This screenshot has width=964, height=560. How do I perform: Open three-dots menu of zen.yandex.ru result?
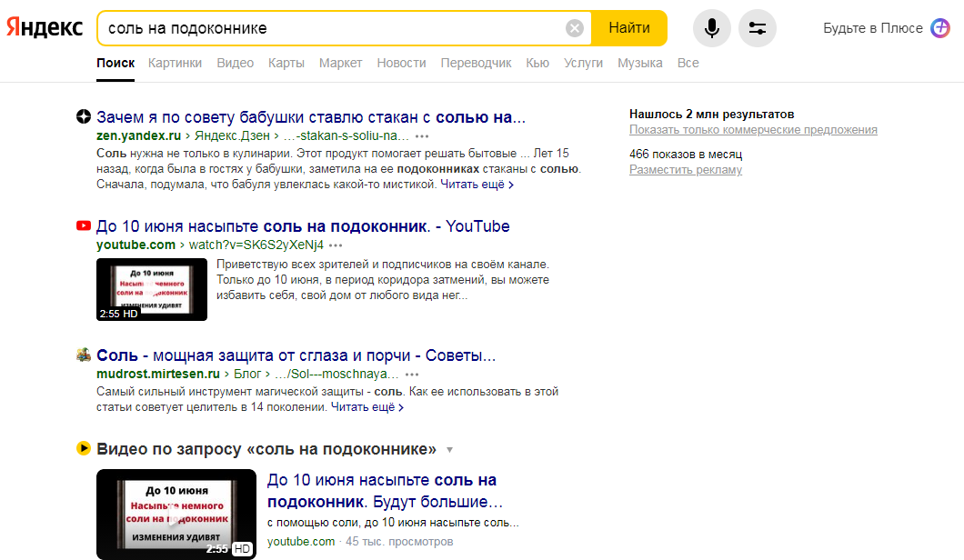click(422, 136)
